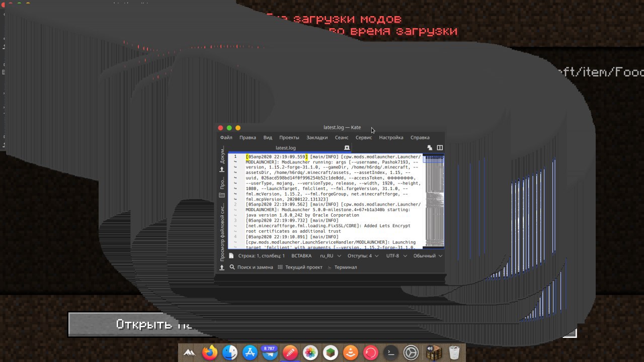Click the upload arrow icon in bottom bar
The width and height of the screenshot is (644, 362).
[222, 267]
